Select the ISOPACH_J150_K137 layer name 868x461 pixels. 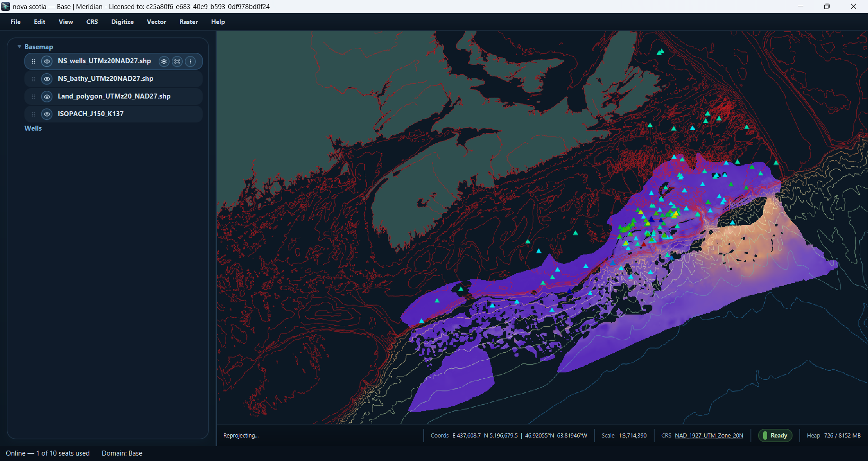tap(90, 114)
